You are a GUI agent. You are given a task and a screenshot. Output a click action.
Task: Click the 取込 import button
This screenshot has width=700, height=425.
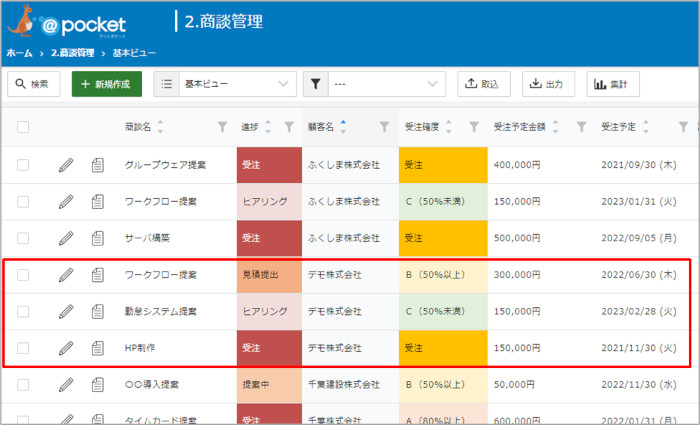click(x=484, y=84)
